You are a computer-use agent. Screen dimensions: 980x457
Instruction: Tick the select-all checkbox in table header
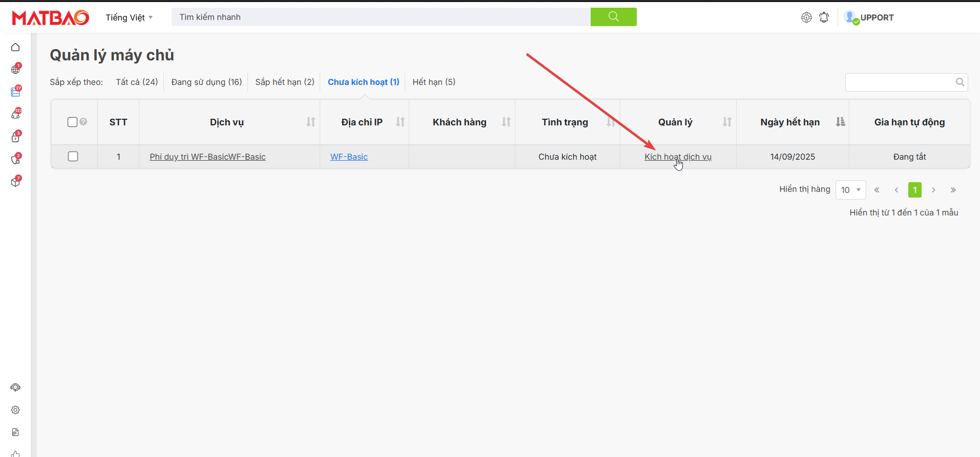[72, 122]
